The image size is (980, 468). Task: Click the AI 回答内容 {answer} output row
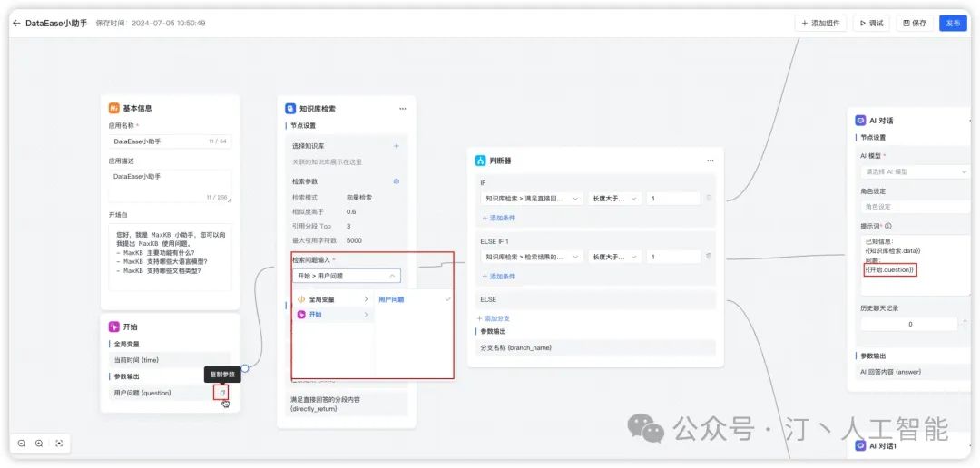tap(913, 372)
